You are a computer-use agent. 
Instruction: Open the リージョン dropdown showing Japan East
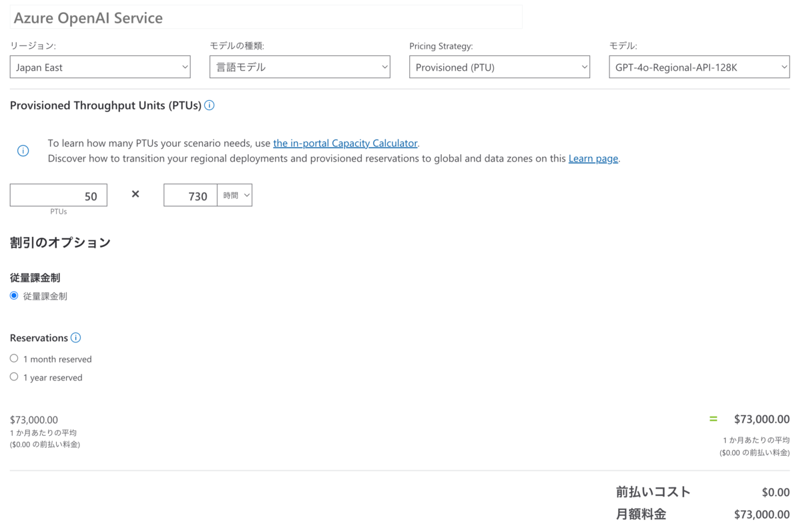click(100, 67)
